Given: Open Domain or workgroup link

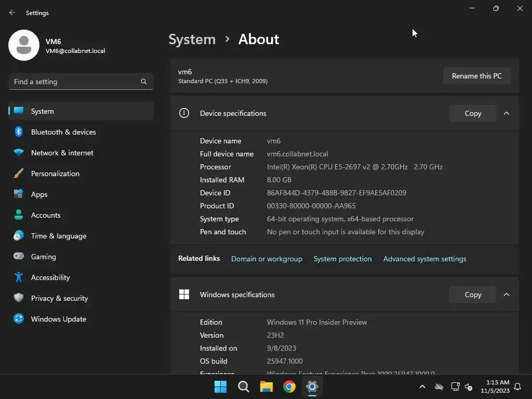Looking at the screenshot, I should pyautogui.click(x=267, y=259).
